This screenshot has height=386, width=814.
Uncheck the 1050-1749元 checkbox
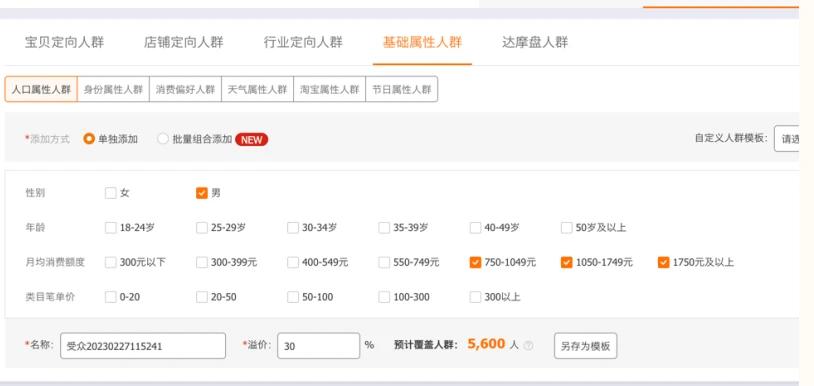click(567, 263)
